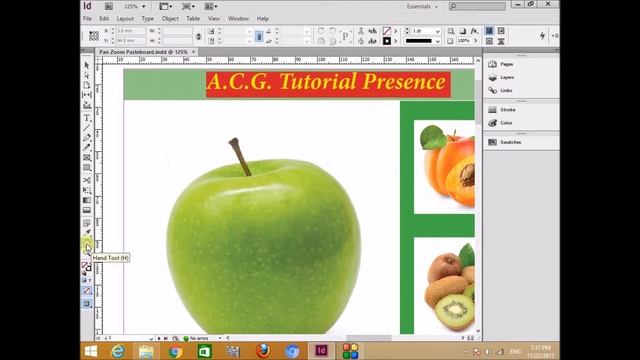This screenshot has height=360, width=640.
Task: Select the Selection tool arrow
Action: (87, 65)
